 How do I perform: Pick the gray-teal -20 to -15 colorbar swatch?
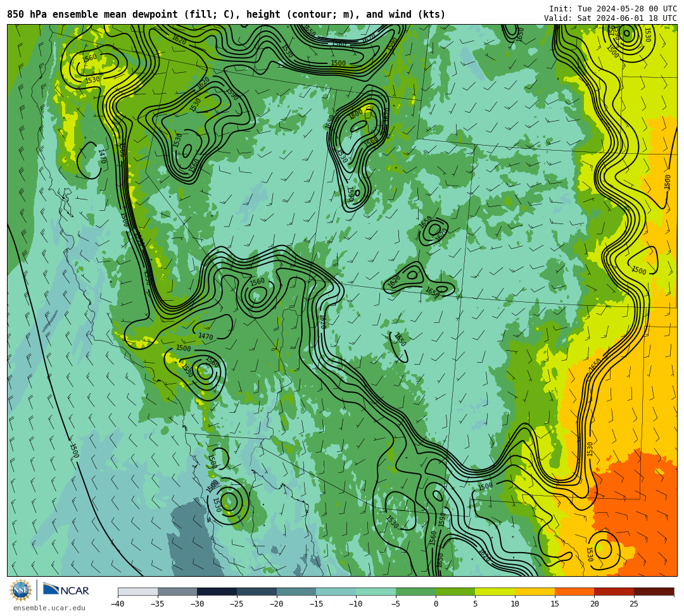click(x=296, y=591)
